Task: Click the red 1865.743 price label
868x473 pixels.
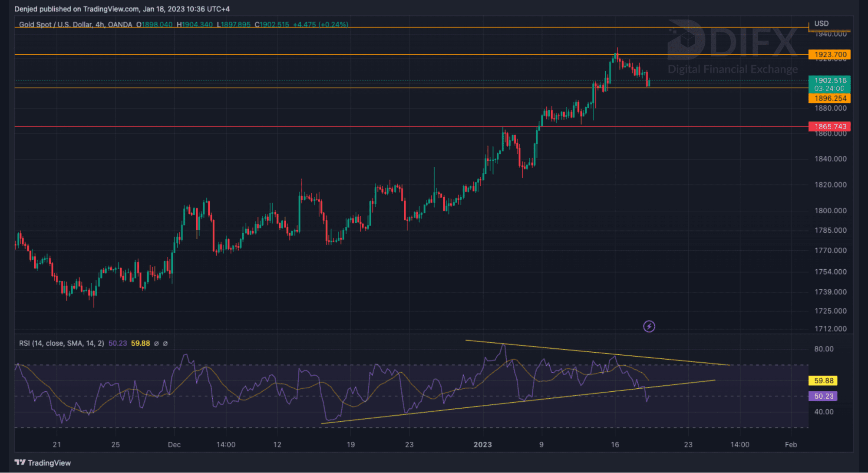Action: click(x=829, y=126)
